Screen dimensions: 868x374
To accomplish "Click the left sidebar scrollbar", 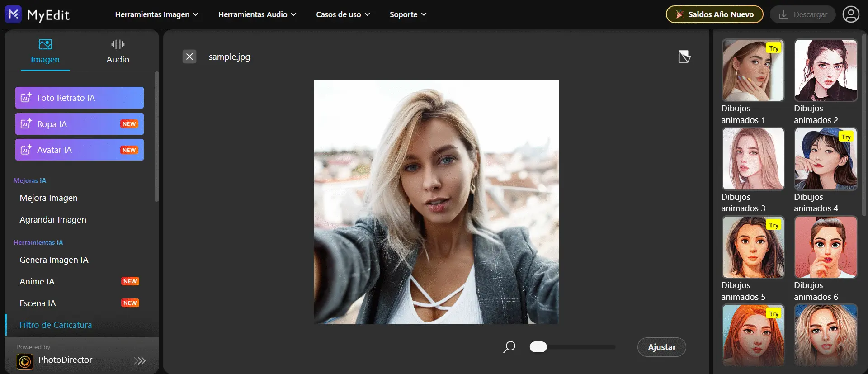I will (x=156, y=136).
